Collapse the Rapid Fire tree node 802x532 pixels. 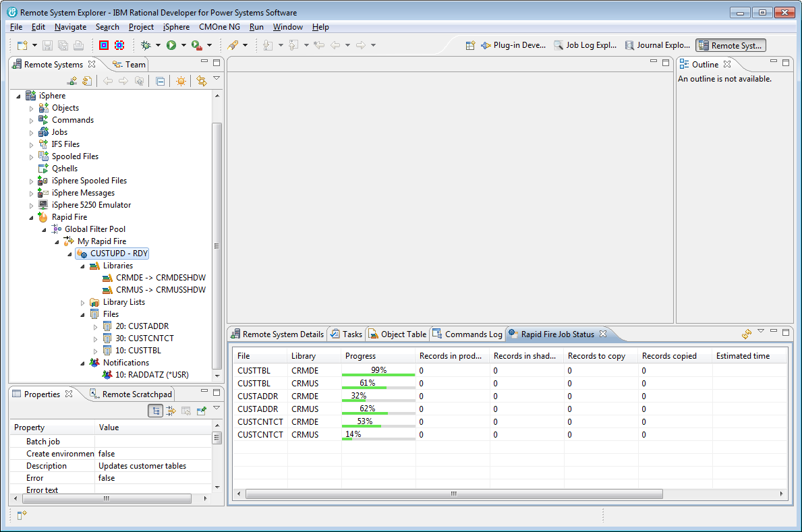point(32,217)
